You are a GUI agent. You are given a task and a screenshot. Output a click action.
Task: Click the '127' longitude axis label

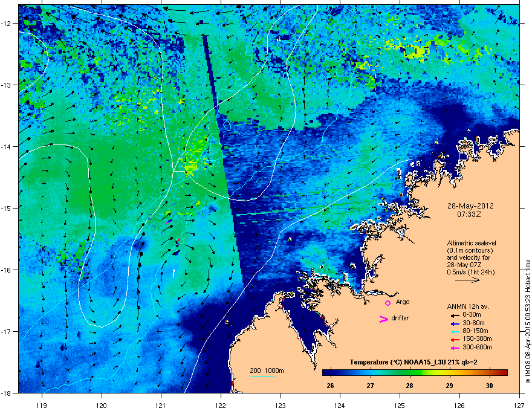point(519,406)
